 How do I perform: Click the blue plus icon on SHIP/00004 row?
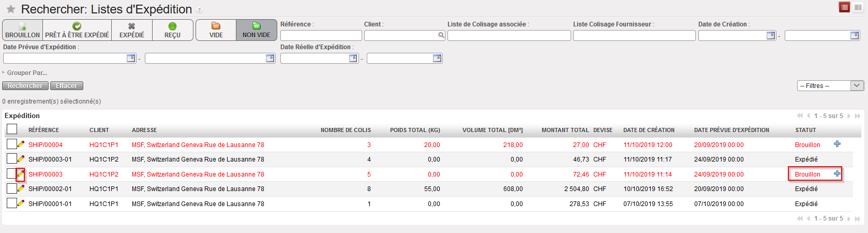(837, 144)
